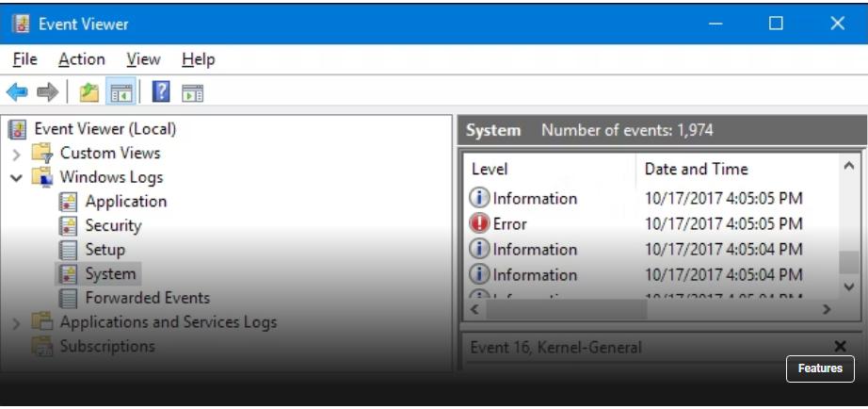The height and width of the screenshot is (409, 868).
Task: Select the Error event row
Action: coord(651,224)
